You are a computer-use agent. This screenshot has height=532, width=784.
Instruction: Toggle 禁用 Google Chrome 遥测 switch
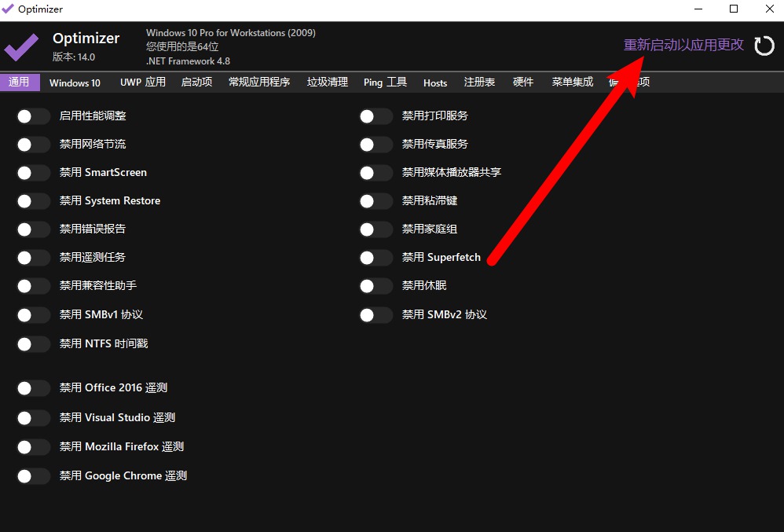34,476
